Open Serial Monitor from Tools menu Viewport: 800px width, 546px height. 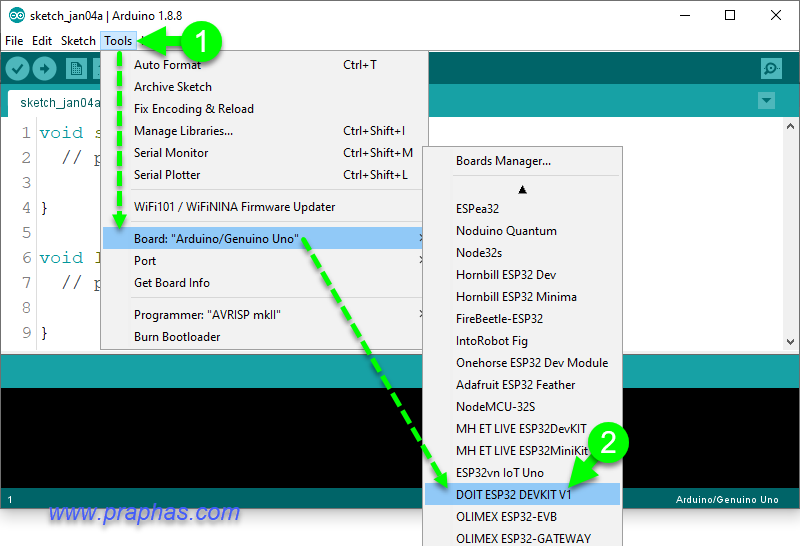[263, 153]
